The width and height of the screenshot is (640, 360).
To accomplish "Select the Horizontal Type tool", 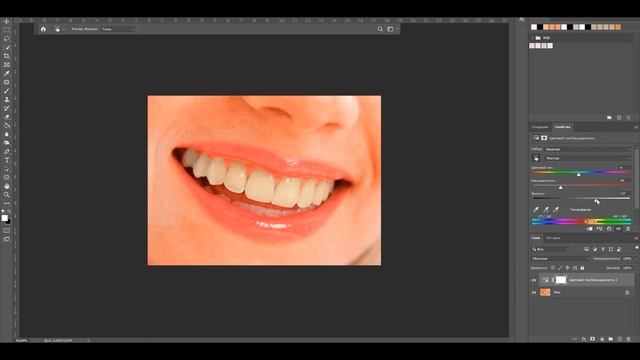I will [x=7, y=160].
